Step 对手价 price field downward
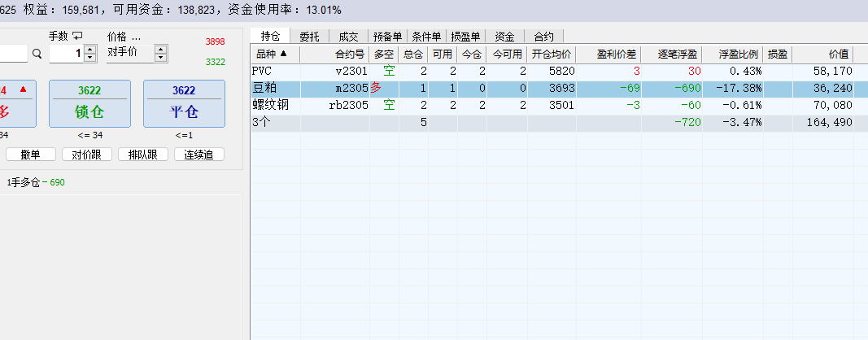Image resolution: width=868 pixels, height=340 pixels. tap(160, 58)
